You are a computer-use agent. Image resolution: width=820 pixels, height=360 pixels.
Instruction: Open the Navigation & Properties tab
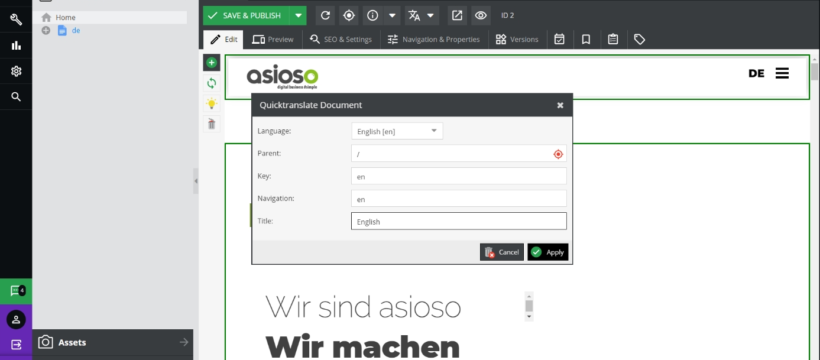(x=434, y=39)
